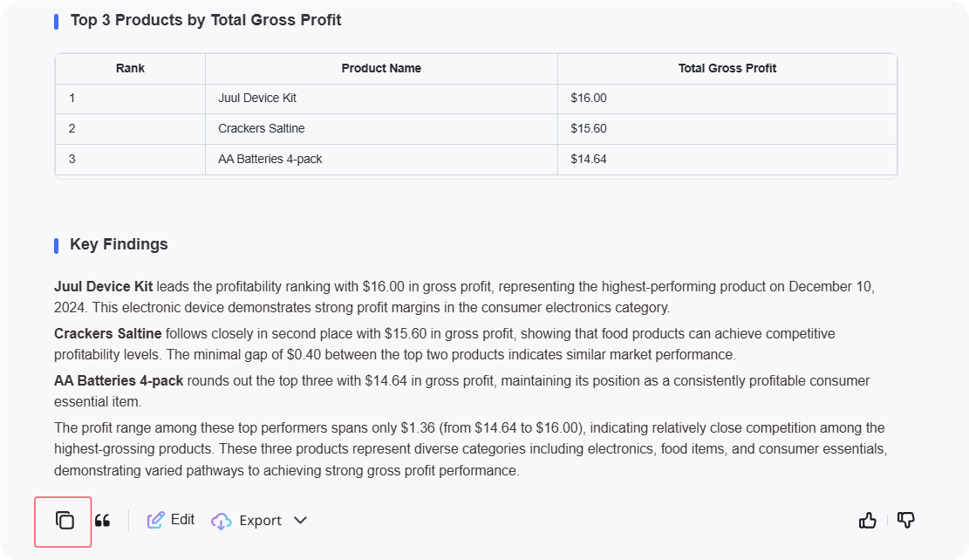Open the Edit button with pencil icon
Viewport: 969px width, 560px height.
coord(171,520)
